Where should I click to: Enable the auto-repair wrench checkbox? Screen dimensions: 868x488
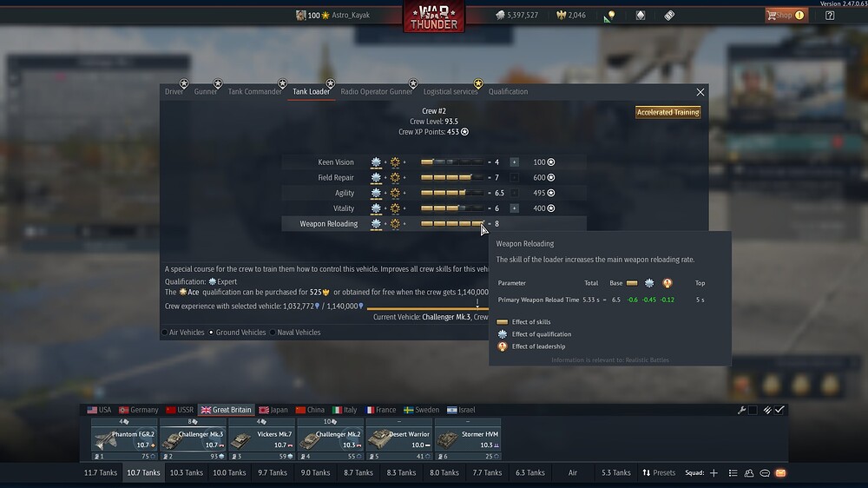(753, 410)
